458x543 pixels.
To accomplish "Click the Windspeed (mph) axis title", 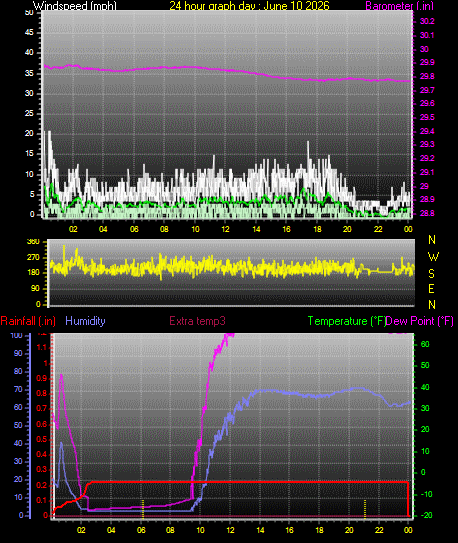I will click(x=74, y=6).
